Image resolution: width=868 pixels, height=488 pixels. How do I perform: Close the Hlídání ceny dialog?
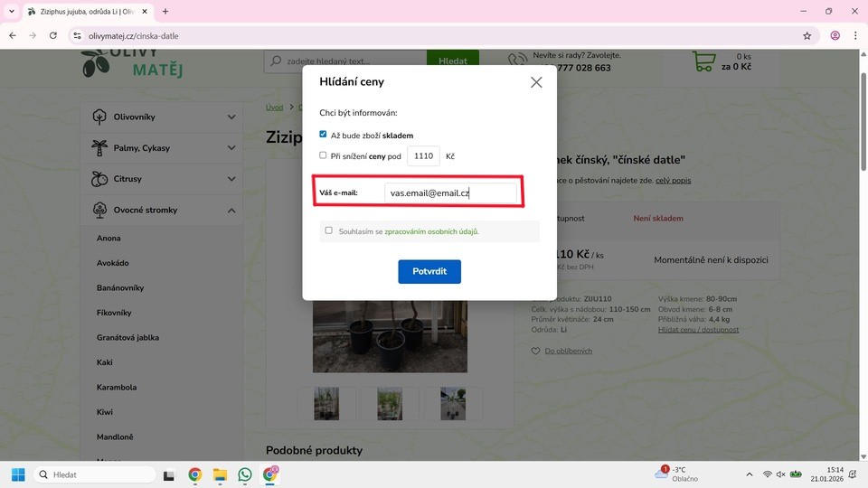(536, 82)
